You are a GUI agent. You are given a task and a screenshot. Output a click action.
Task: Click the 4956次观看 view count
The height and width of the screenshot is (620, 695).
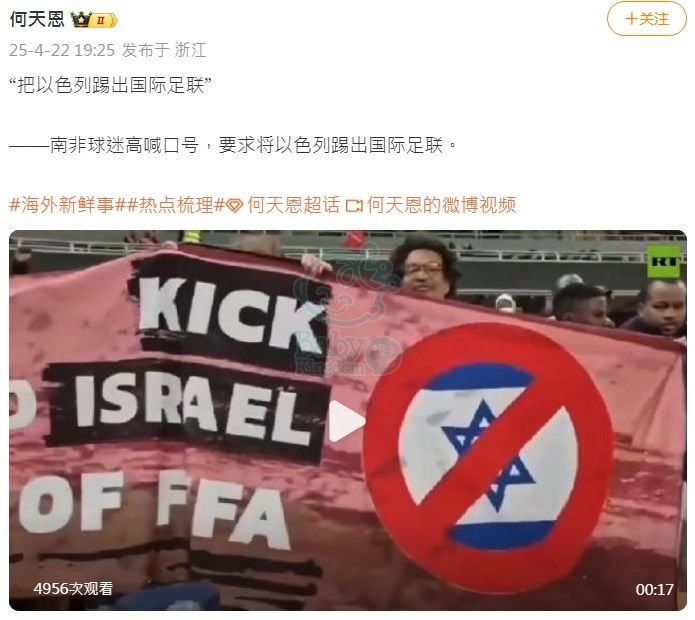tap(73, 589)
